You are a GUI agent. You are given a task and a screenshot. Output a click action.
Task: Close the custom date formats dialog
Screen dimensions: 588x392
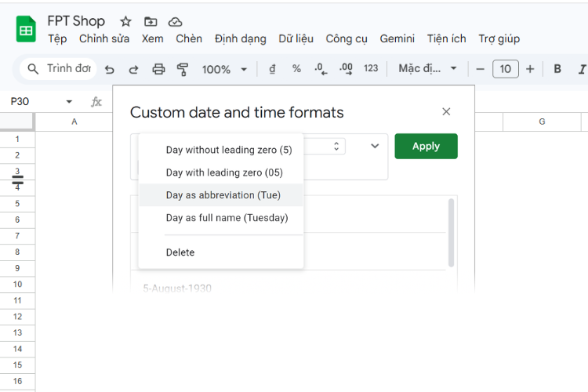tap(446, 112)
